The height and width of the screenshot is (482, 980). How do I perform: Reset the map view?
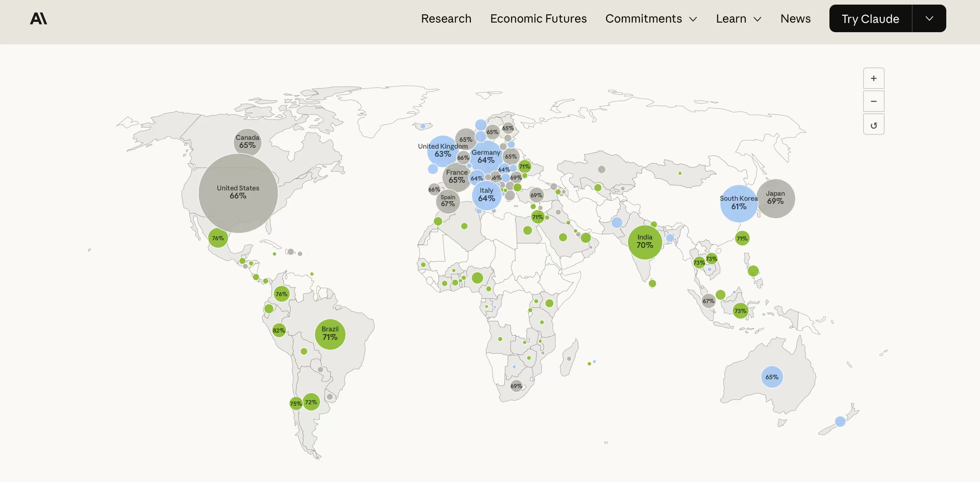click(x=873, y=125)
